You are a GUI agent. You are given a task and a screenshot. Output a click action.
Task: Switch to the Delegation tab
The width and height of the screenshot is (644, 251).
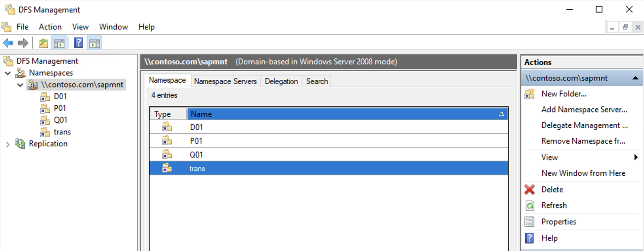281,81
